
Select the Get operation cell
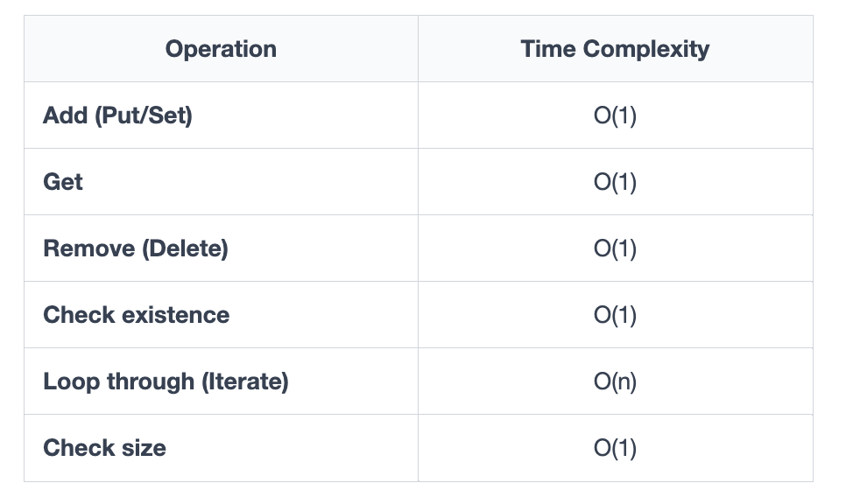pyautogui.click(x=221, y=182)
